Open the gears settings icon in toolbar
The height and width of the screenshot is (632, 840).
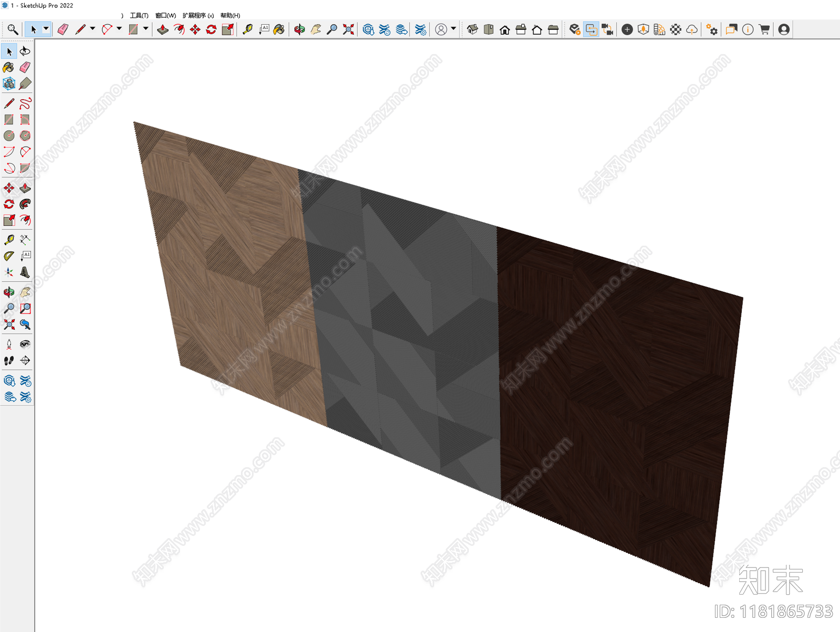coord(712,29)
